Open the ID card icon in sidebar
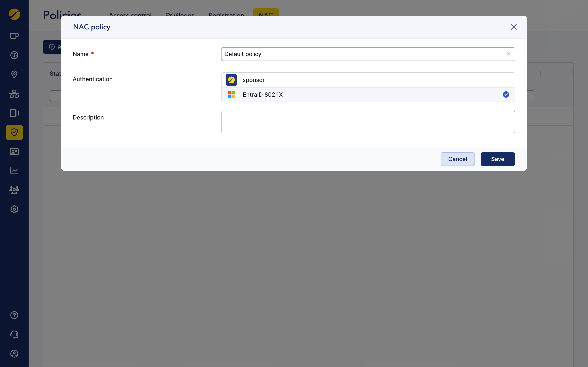 (14, 152)
